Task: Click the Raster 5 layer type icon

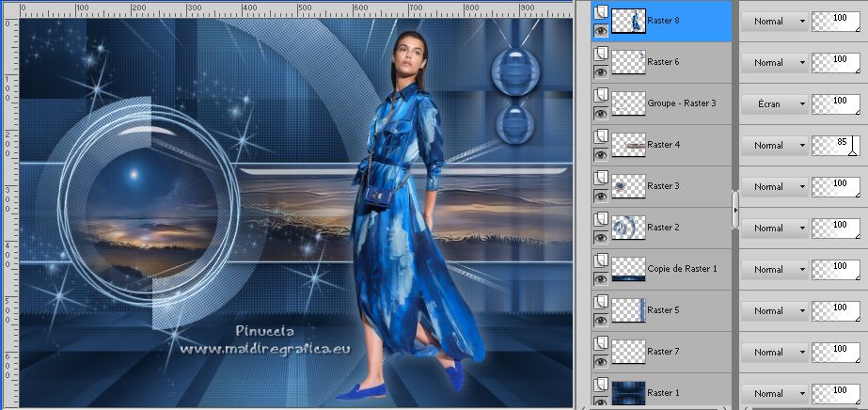Action: tap(601, 302)
